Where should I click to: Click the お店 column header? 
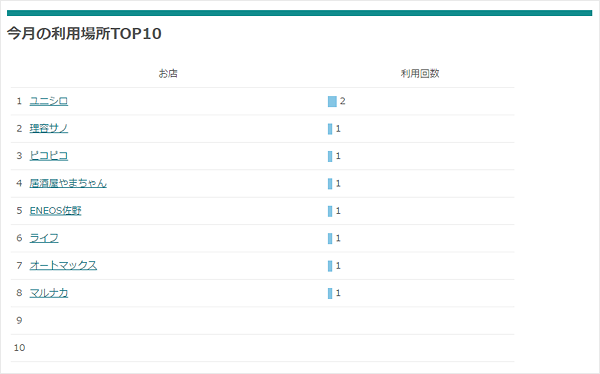168,73
